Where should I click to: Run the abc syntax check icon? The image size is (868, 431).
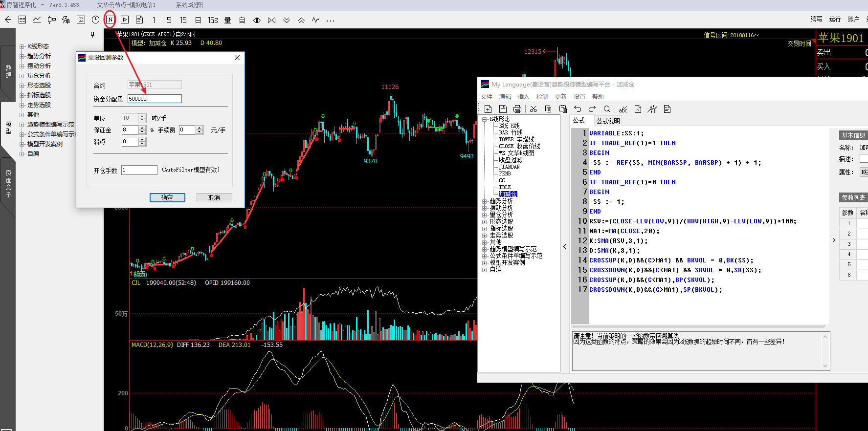point(623,109)
